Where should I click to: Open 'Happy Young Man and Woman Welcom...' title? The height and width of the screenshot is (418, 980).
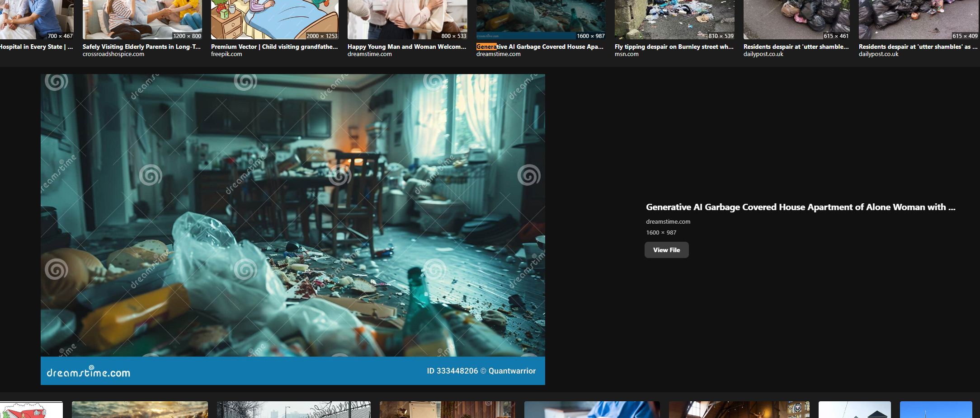(407, 47)
